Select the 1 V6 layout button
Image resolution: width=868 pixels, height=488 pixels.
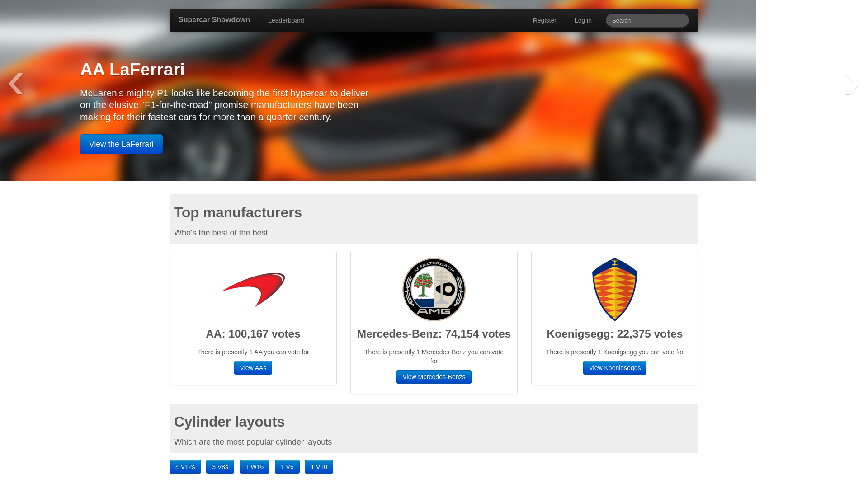point(287,467)
